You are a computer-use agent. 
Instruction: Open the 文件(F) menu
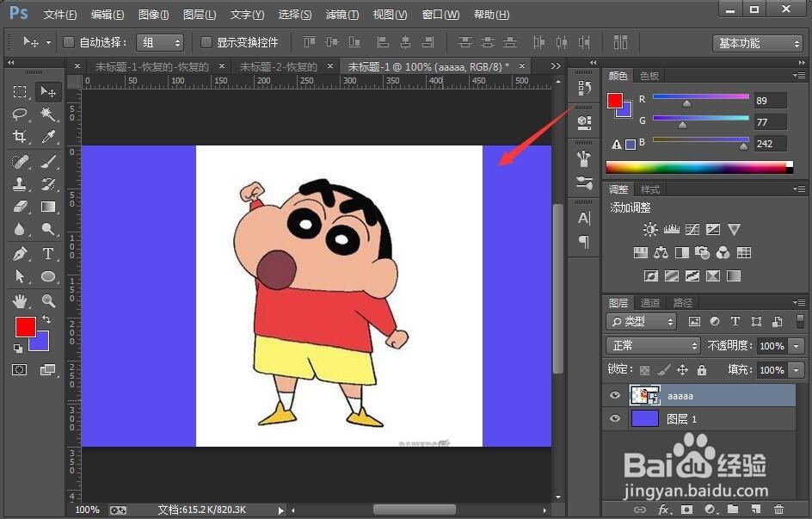(x=60, y=15)
